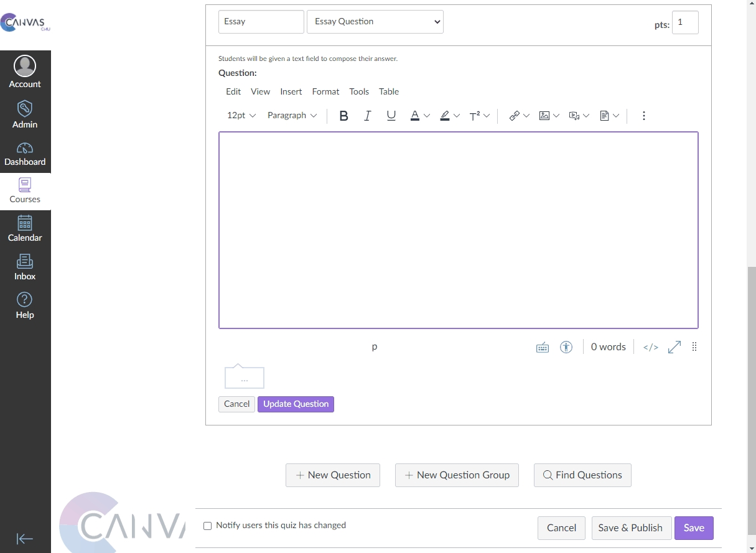Collapse the global navigation sidebar

[25, 539]
